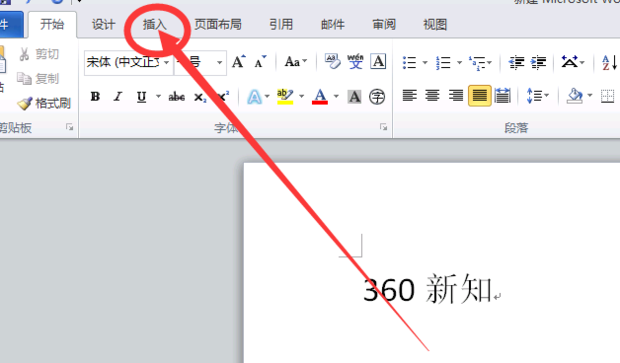This screenshot has height=363, width=620.
Task: Toggle justify alignment
Action: coord(480,96)
